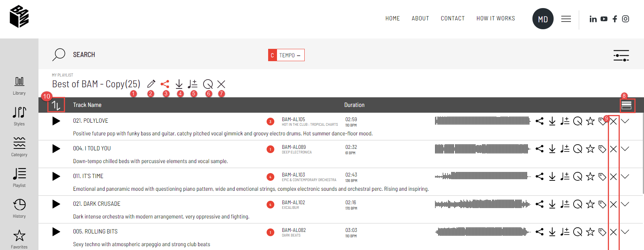This screenshot has height=250, width=644.
Task: Play the IT'S TIME track
Action: coord(56,177)
